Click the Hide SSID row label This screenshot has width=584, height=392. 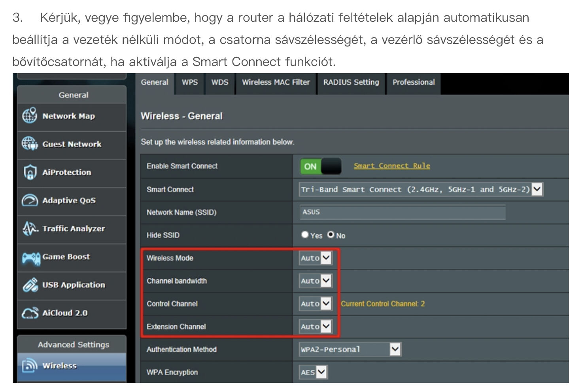pyautogui.click(x=163, y=235)
